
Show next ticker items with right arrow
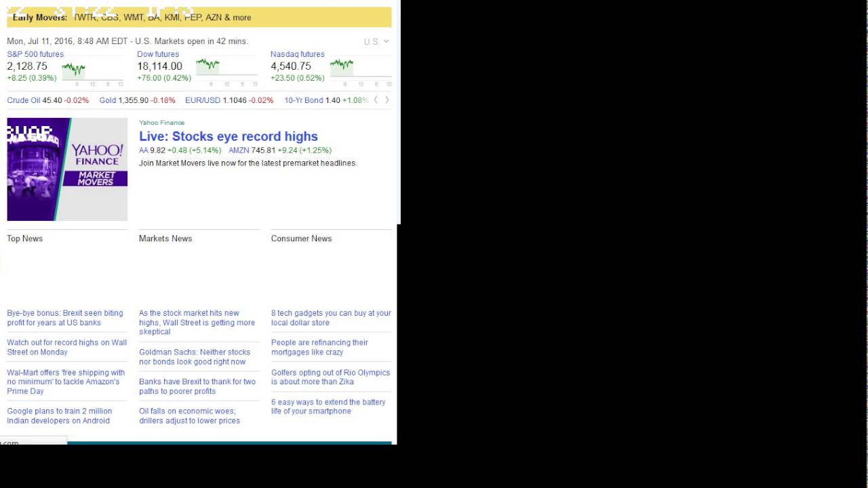pyautogui.click(x=387, y=100)
